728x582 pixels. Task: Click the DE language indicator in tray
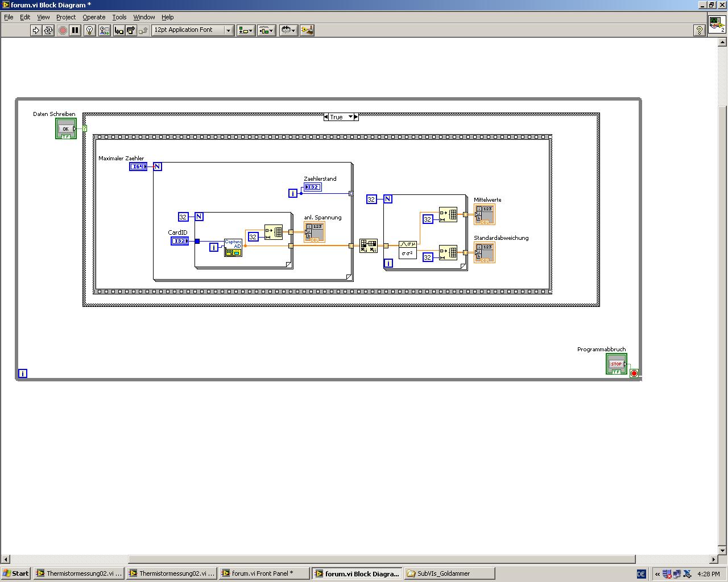click(641, 574)
